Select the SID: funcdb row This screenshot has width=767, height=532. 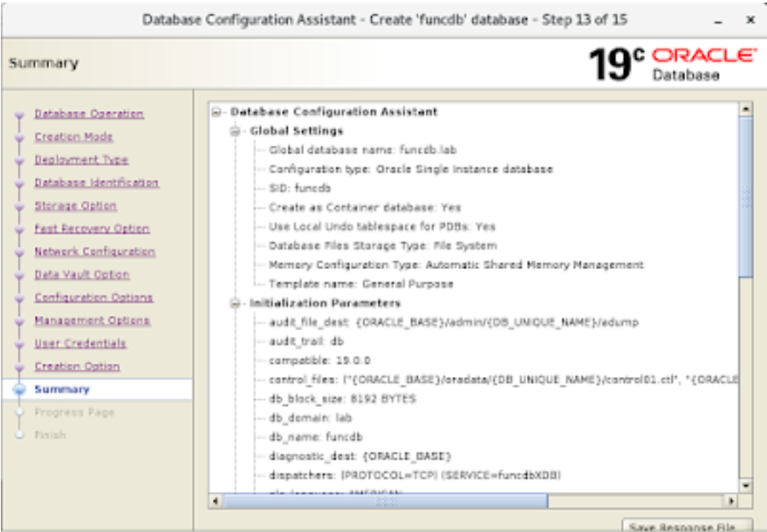coord(300,188)
